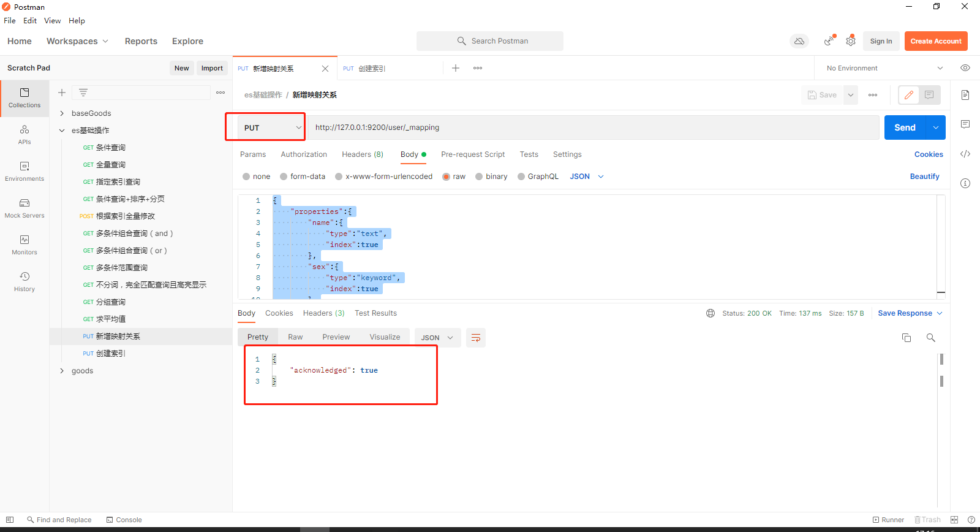Open the satellite capture requests icon
This screenshot has height=532, width=980.
click(829, 41)
